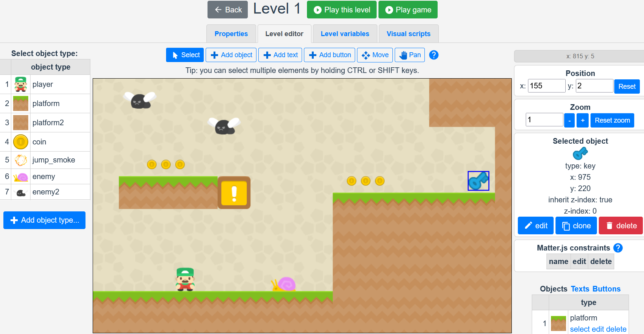Clone the selected key object

pyautogui.click(x=576, y=226)
